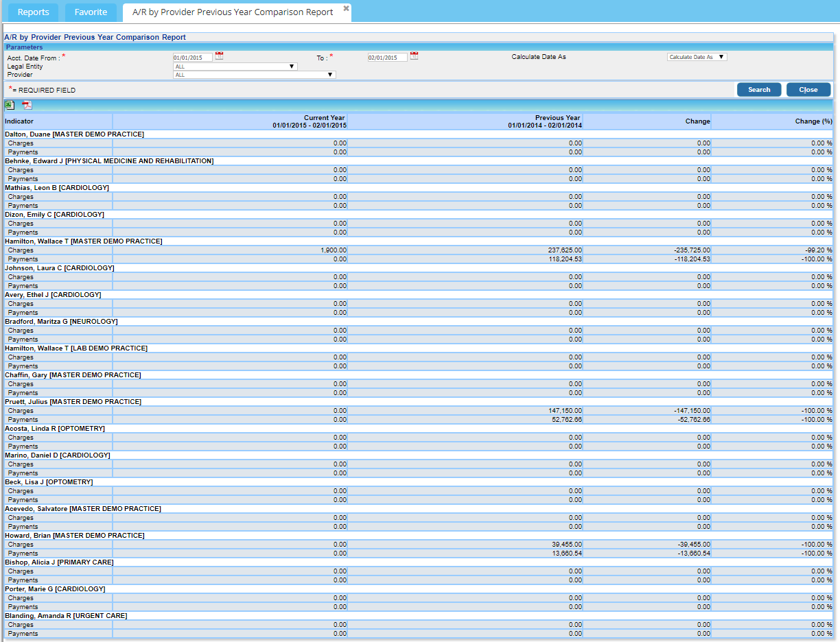
Task: Switch to the Reports tab
Action: point(33,12)
